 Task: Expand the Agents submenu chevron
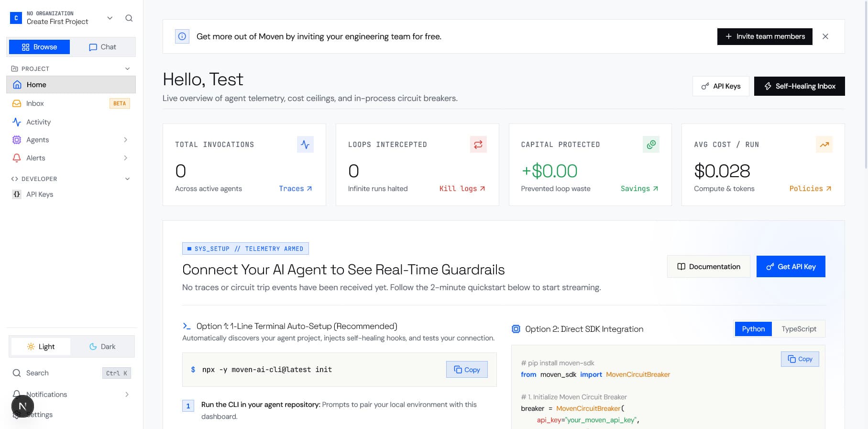click(x=126, y=140)
